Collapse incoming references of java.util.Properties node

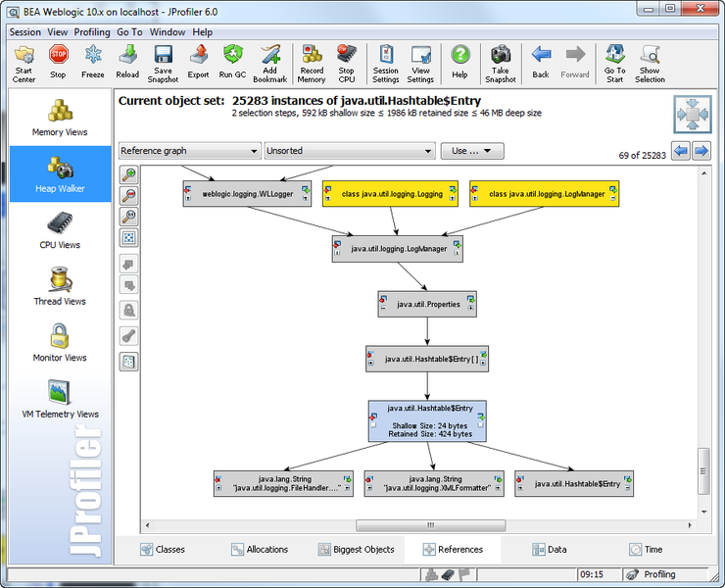(x=383, y=307)
